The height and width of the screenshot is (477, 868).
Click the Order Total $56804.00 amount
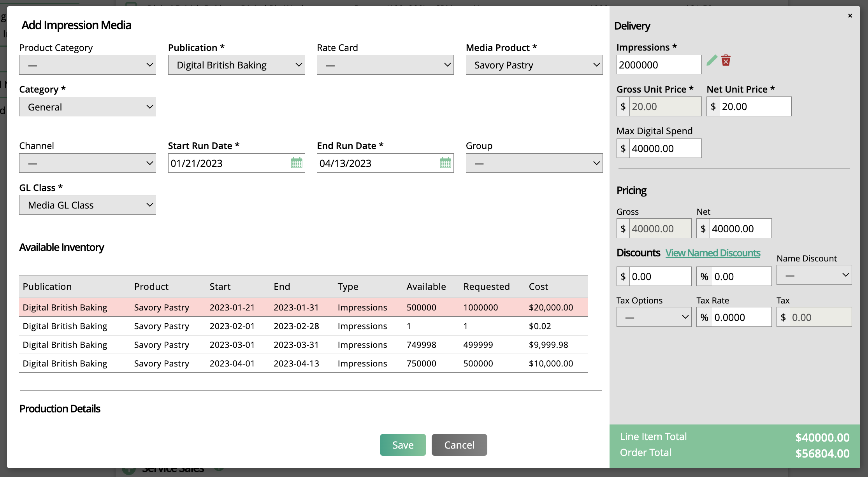822,453
